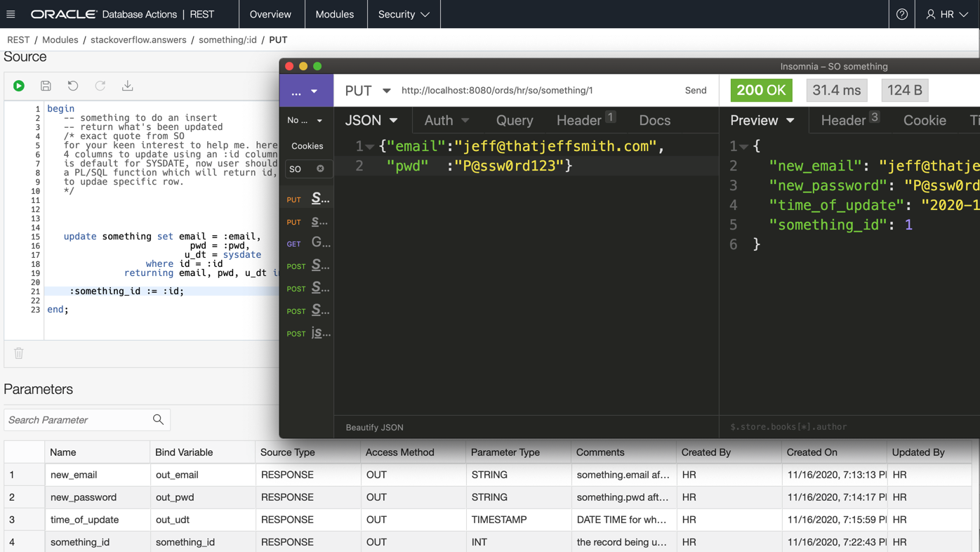This screenshot has width=980, height=552.
Task: Open HR user account menu
Action: coord(947,14)
